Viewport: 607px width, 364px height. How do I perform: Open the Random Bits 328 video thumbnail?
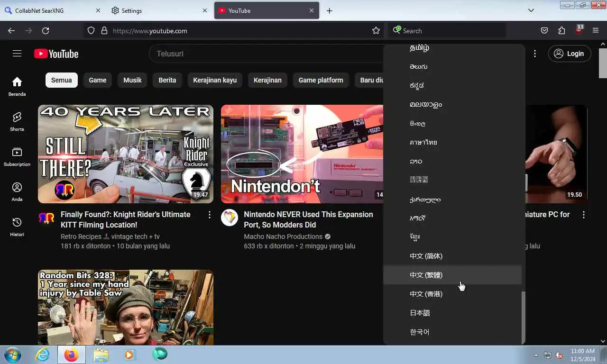point(126,307)
